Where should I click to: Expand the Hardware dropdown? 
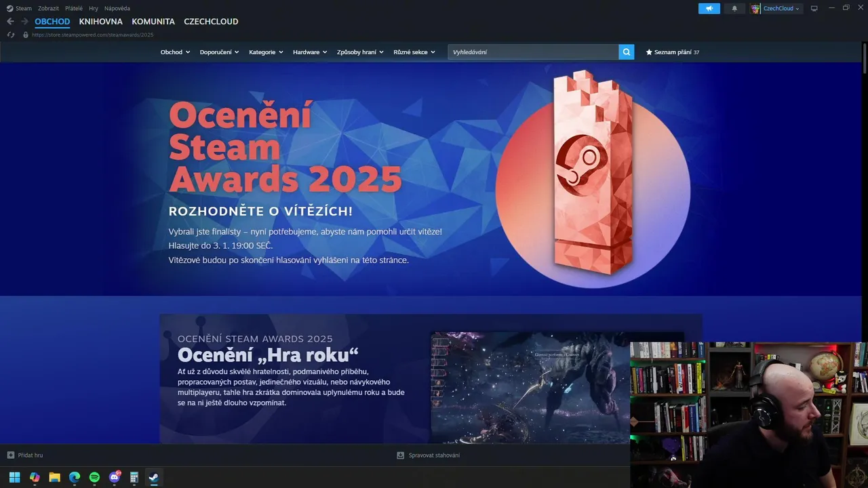point(310,52)
